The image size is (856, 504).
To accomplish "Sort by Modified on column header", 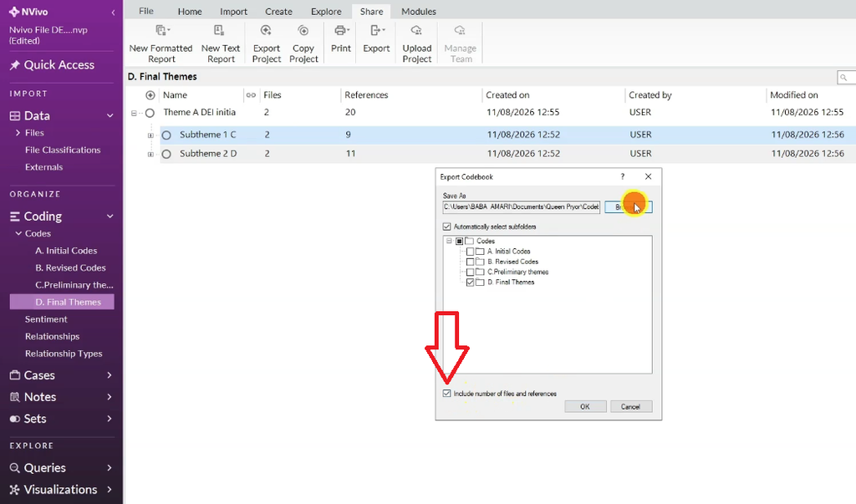I will (x=794, y=95).
